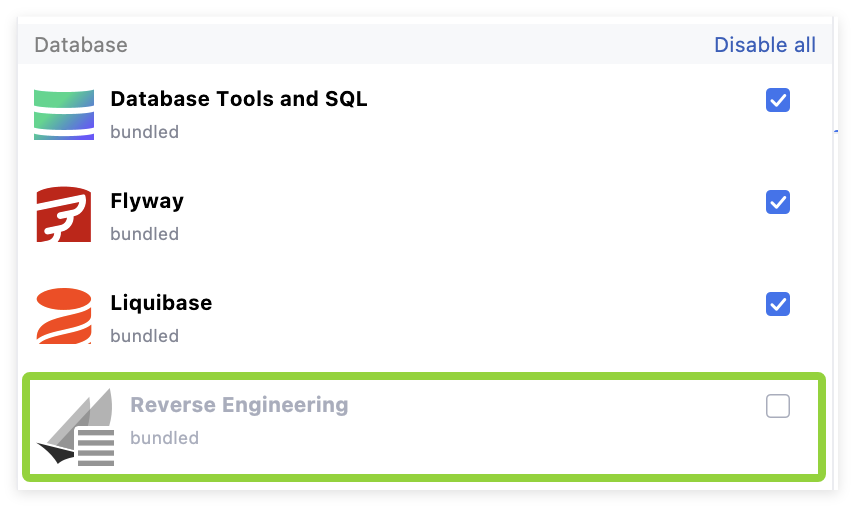Viewport: 854px width, 506px height.
Task: Click the Disable all link
Action: click(764, 45)
